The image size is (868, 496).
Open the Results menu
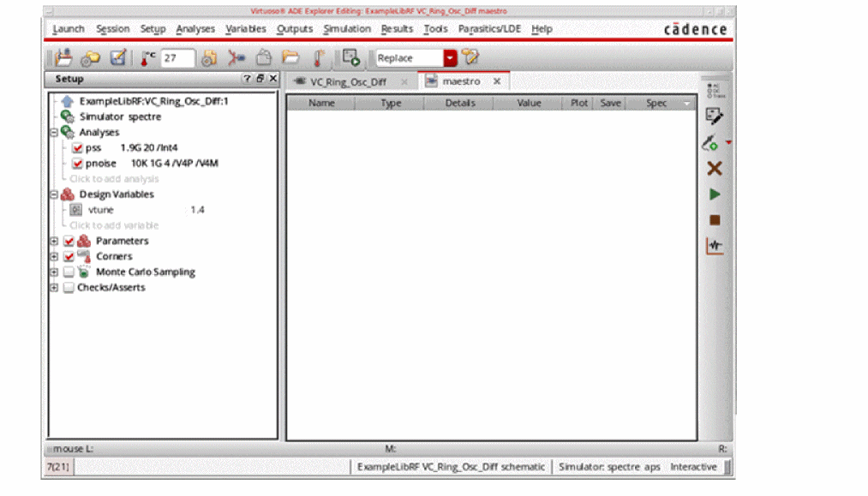point(397,29)
